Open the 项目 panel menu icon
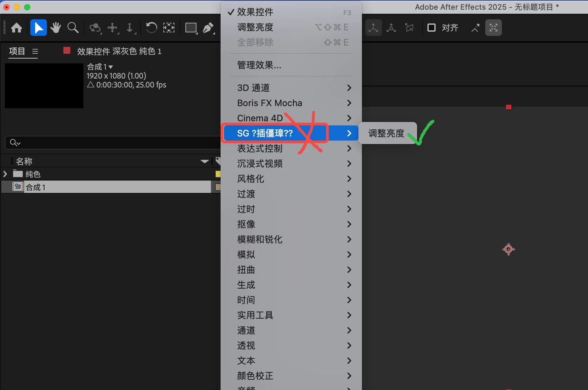The image size is (588, 390). click(35, 51)
